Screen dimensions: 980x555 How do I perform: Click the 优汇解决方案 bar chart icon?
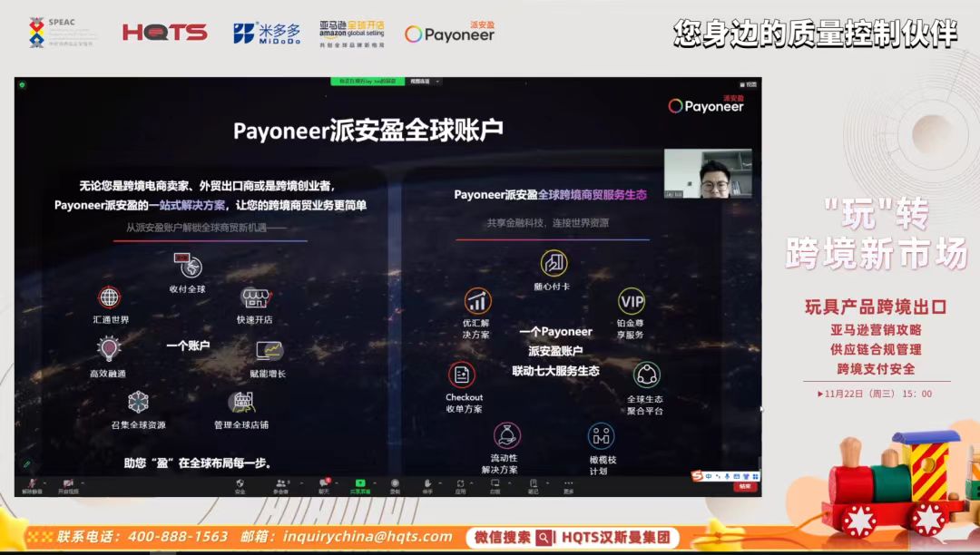click(x=477, y=302)
